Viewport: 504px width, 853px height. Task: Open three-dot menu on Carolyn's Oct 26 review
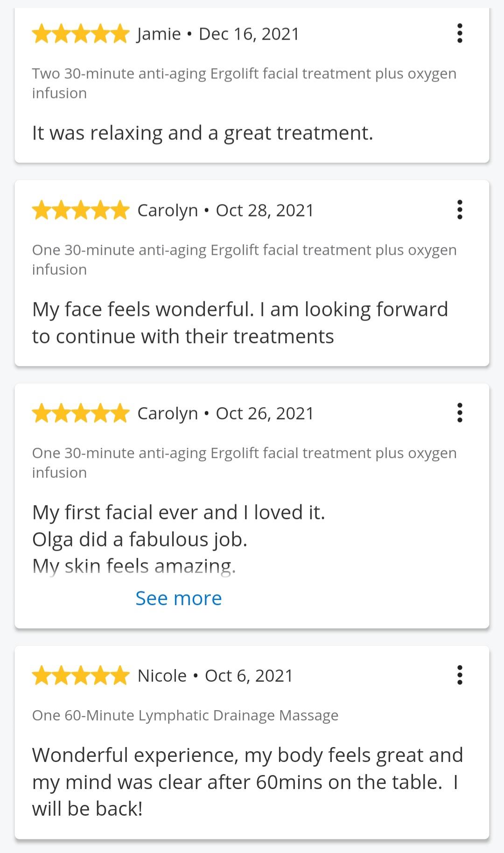point(460,413)
